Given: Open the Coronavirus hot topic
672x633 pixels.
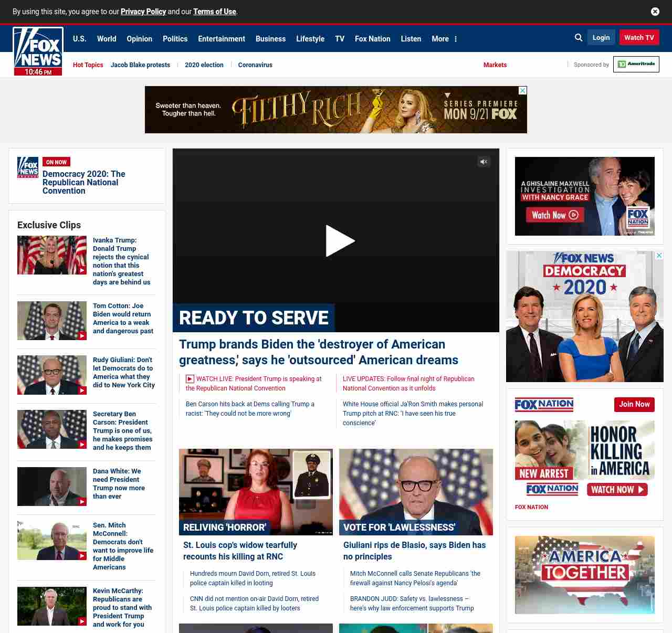Looking at the screenshot, I should pos(255,65).
